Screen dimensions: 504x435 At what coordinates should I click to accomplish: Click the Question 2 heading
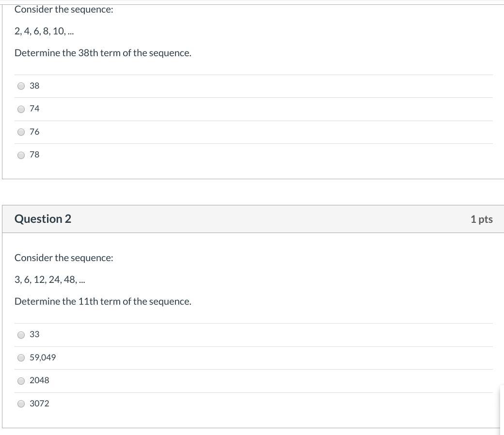coord(43,219)
